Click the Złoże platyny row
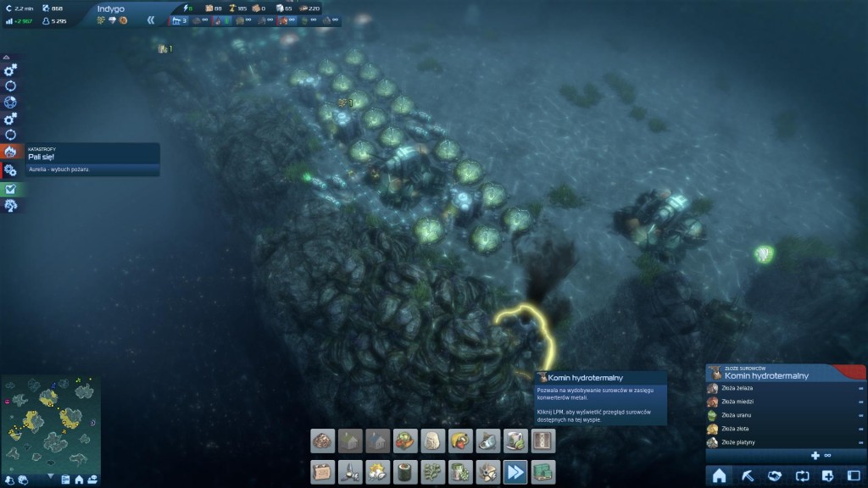The width and height of the screenshot is (868, 488). [x=786, y=442]
